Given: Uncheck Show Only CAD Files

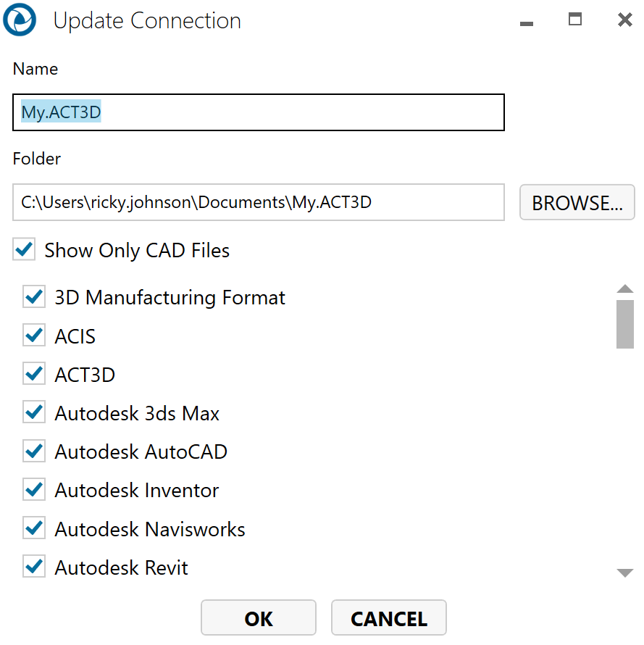Looking at the screenshot, I should [x=24, y=250].
